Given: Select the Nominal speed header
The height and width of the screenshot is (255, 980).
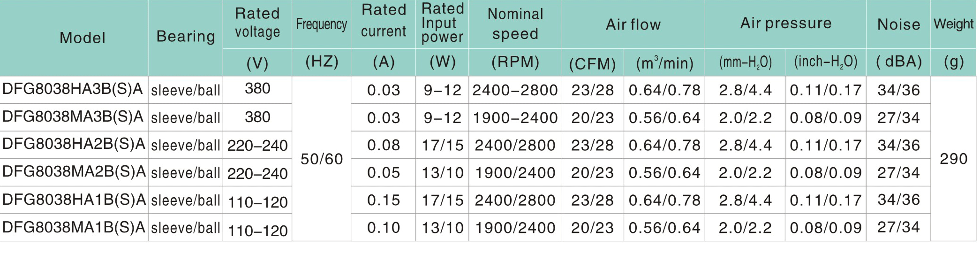Looking at the screenshot, I should click(515, 23).
